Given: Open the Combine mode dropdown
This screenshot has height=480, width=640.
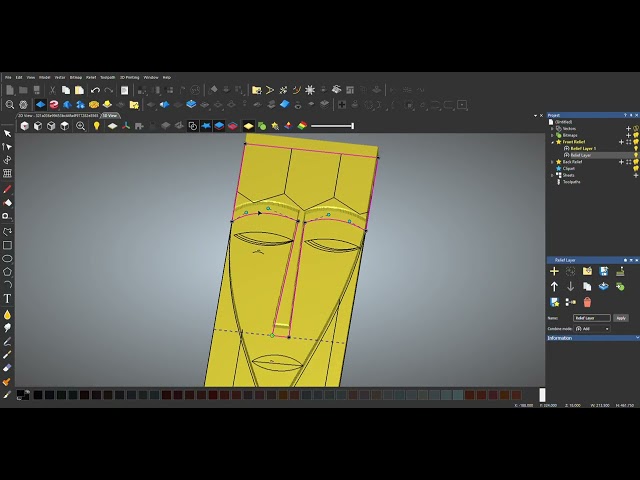Looking at the screenshot, I should (592, 329).
